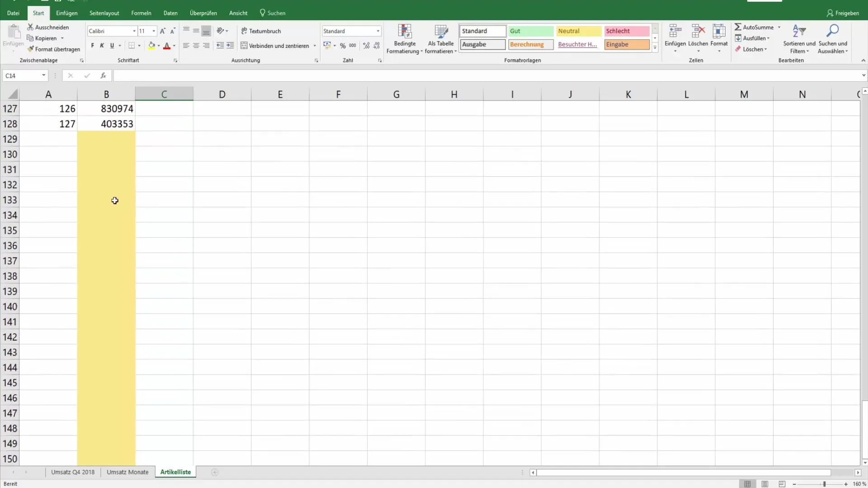
Task: Align text to bottom
Action: (x=206, y=31)
